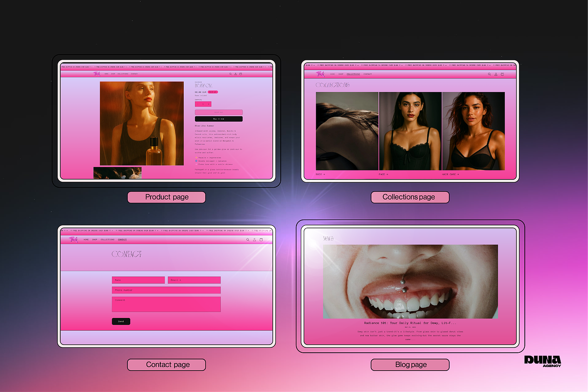Click the Pink logo on the Product page
This screenshot has height=392, width=588.
(97, 74)
